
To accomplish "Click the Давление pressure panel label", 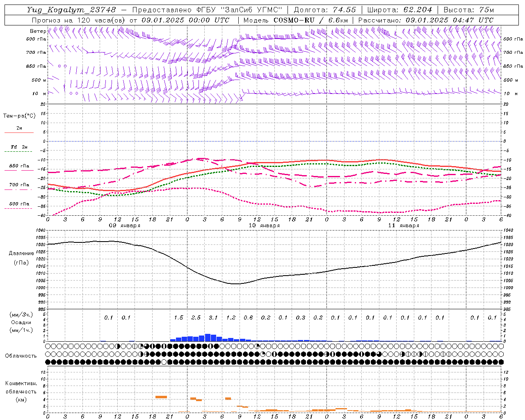I will 21,253.
